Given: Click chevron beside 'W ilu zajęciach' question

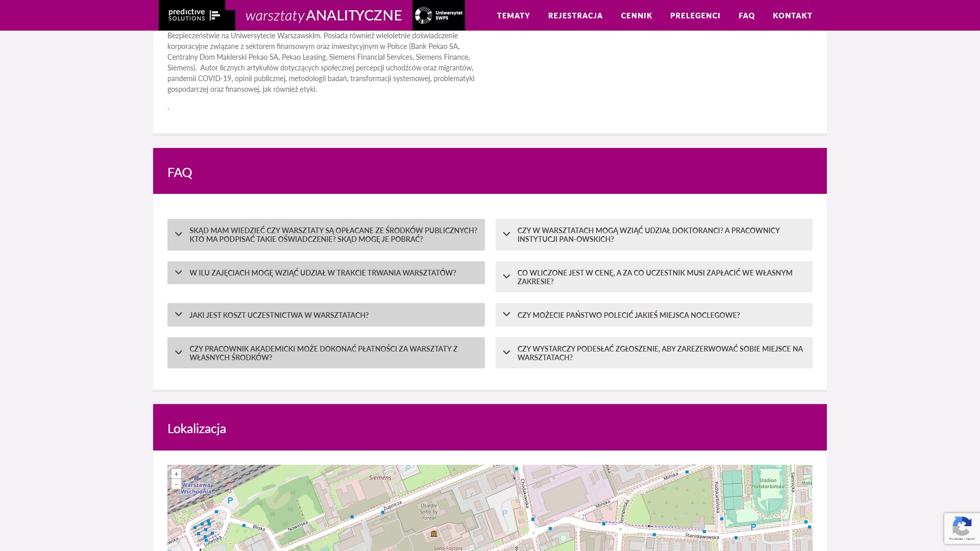Looking at the screenshot, I should coord(179,272).
